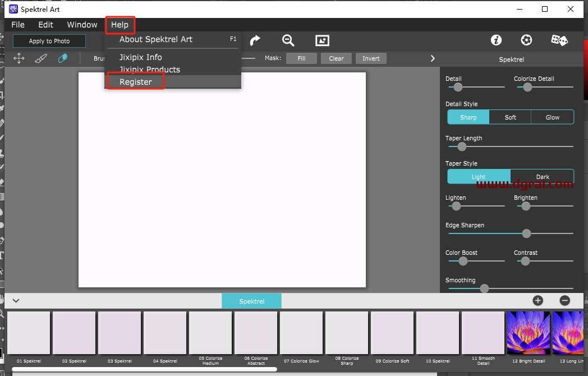Select Jixipix Info menu entry
The image size is (588, 376).
[172, 57]
